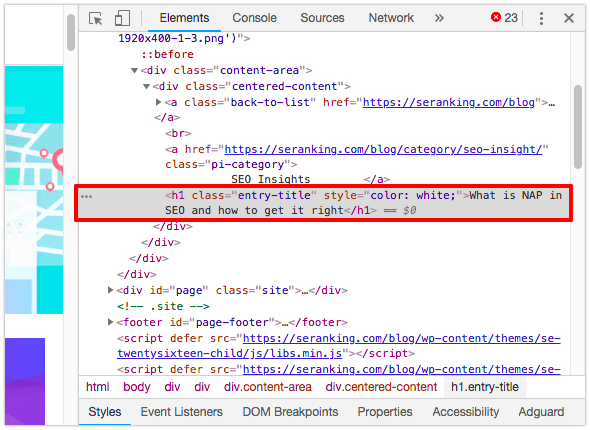Select the ::before pseudo-element row
This screenshot has height=430, width=590.
click(x=167, y=54)
